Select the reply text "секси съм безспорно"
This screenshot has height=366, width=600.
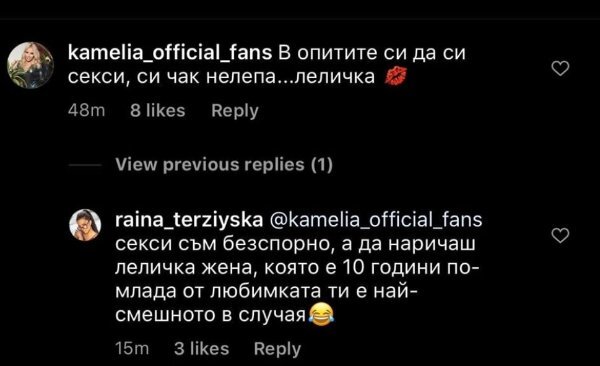[223, 244]
